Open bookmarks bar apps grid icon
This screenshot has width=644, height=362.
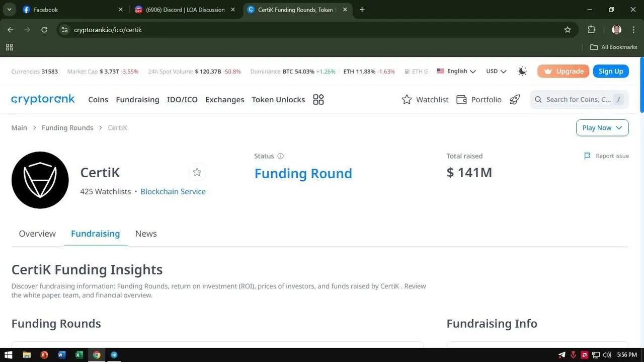coord(9,47)
